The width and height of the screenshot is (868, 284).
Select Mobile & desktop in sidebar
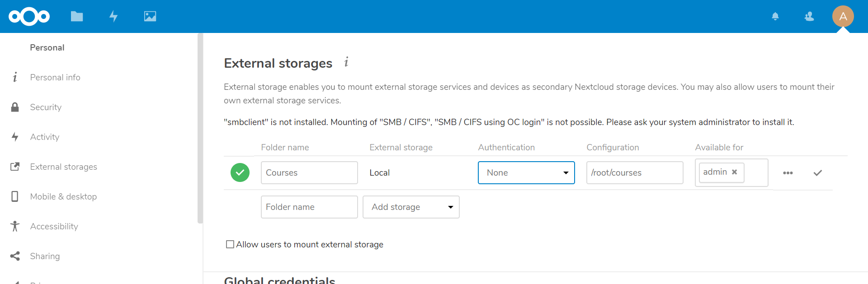(63, 197)
